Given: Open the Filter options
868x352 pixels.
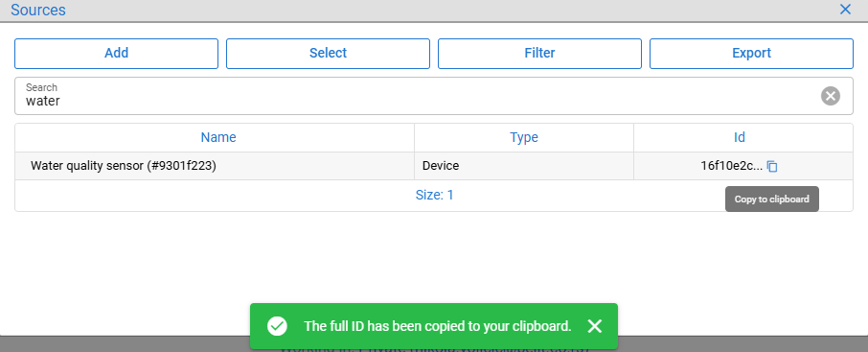Looking at the screenshot, I should click(x=539, y=53).
